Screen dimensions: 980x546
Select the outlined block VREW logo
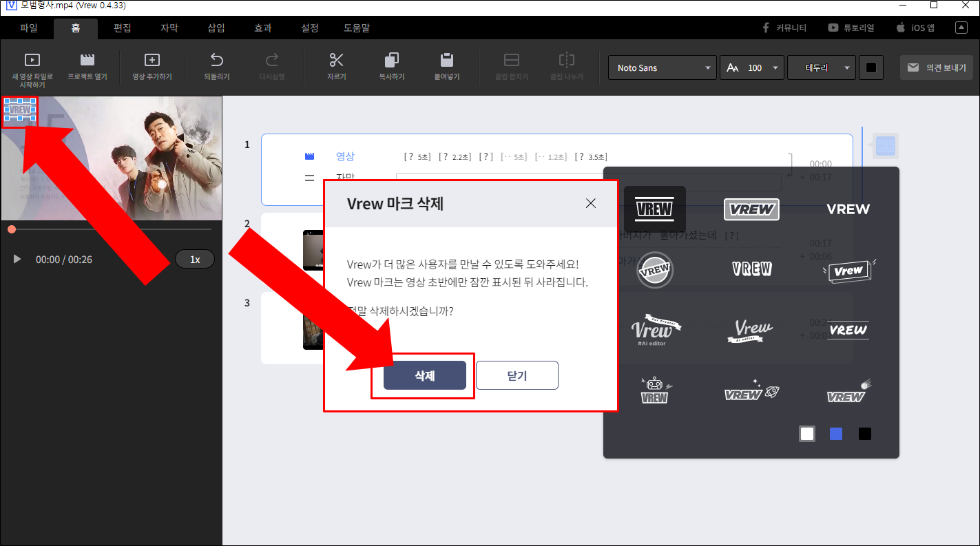coord(751,269)
